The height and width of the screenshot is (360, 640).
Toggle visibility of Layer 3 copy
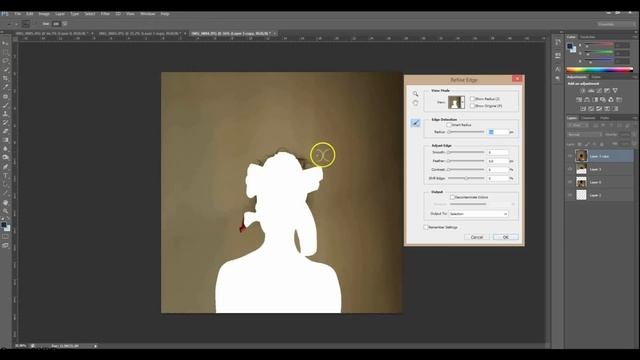(570, 156)
